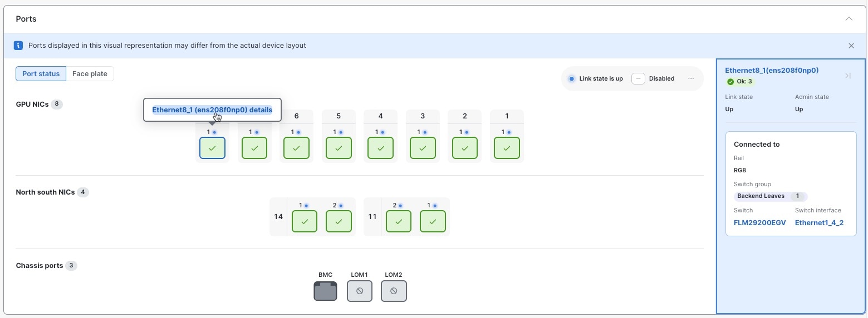
Task: Click the Backend Leaves switch group tag
Action: (x=761, y=196)
